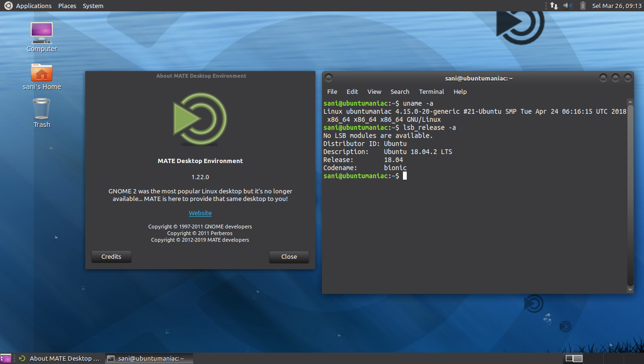Screen dimensions: 644x364
Task: Maximize the terminal window
Action: pyautogui.click(x=615, y=78)
